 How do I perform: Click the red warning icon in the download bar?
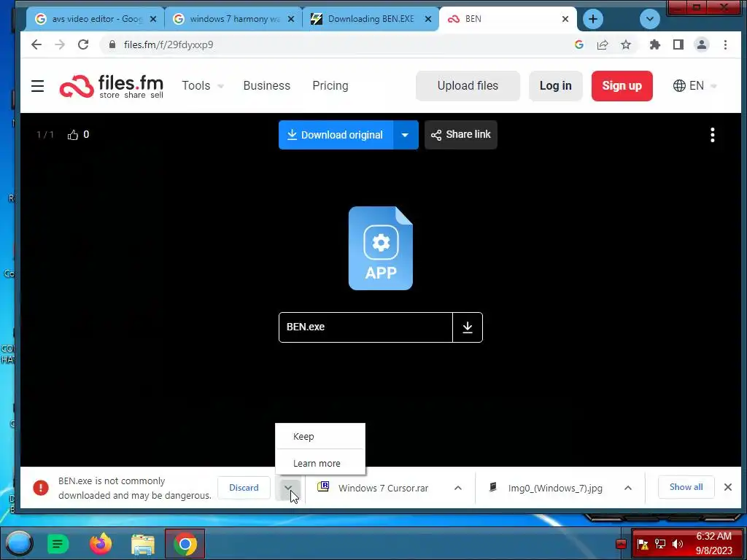41,488
